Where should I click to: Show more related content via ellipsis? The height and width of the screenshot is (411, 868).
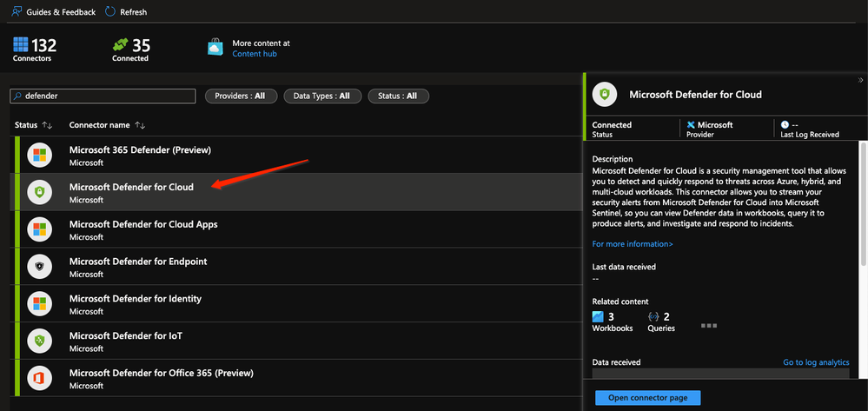tap(709, 326)
